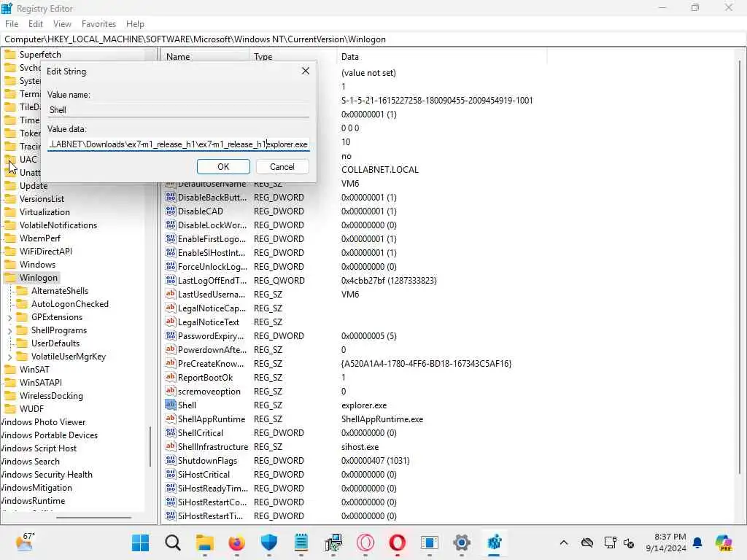747x560 pixels.
Task: Open the View menu
Action: pyautogui.click(x=62, y=24)
